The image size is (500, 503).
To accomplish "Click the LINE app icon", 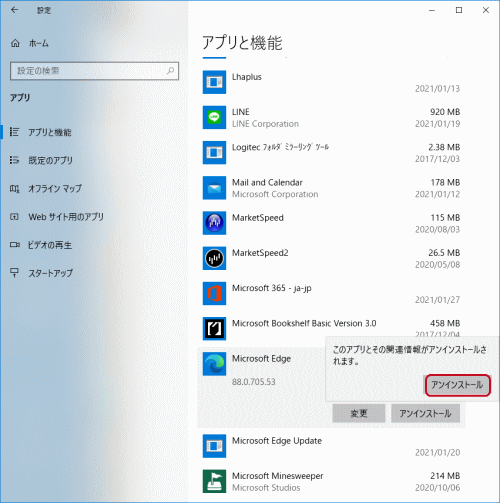I will tap(214, 117).
